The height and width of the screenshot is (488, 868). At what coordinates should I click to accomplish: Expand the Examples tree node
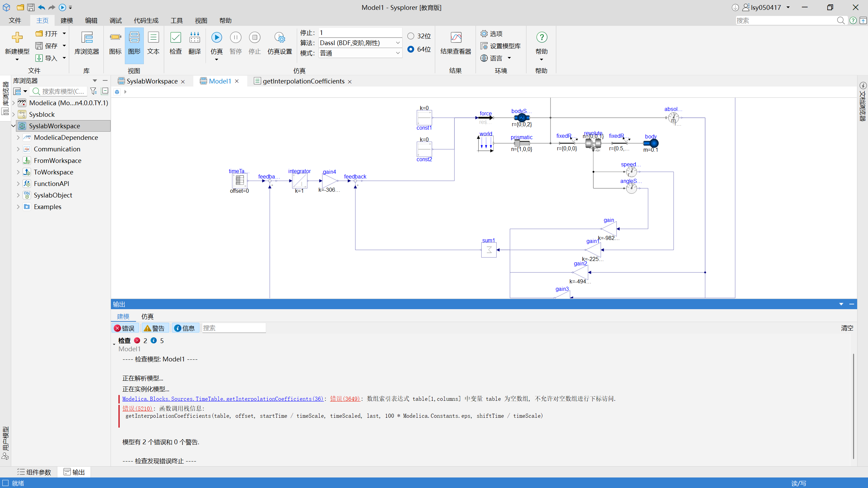[18, 207]
